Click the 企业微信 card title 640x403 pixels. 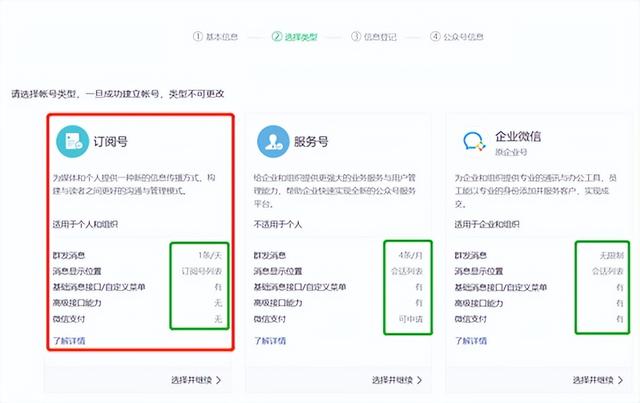(518, 136)
